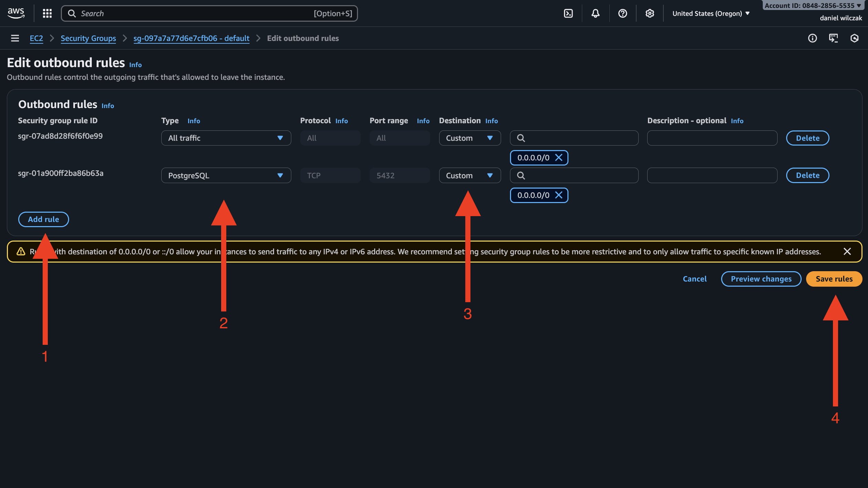Click Preview changes button

pos(761,279)
